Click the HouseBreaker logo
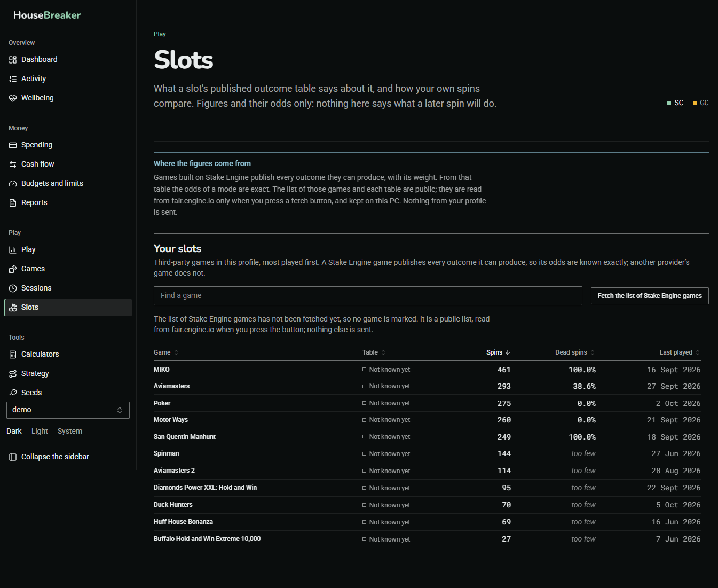 click(x=47, y=15)
